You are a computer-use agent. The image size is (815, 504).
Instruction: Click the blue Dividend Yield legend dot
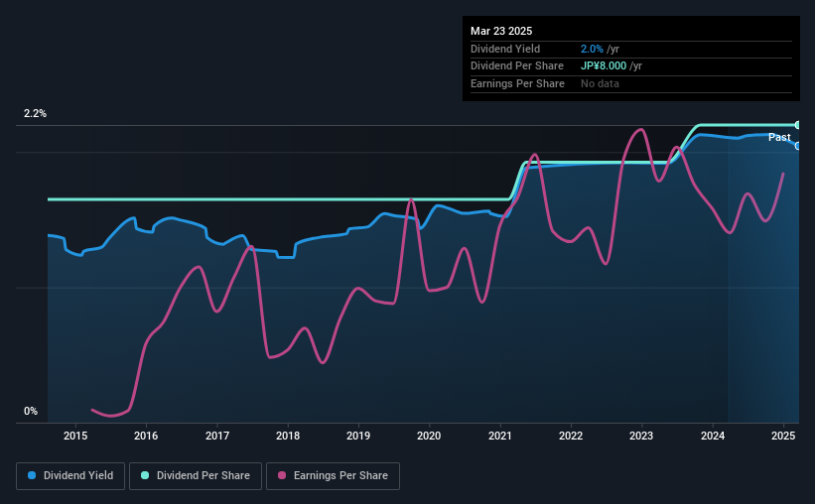coord(32,475)
